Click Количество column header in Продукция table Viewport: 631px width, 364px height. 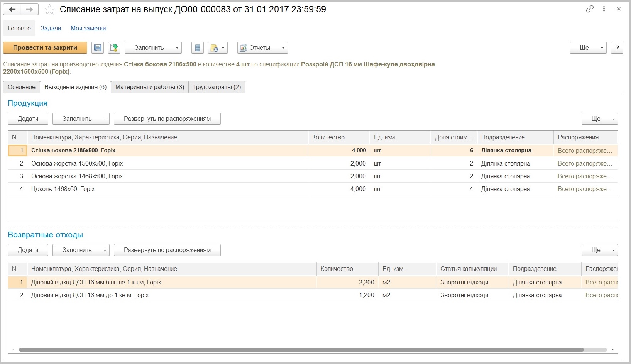(x=339, y=137)
